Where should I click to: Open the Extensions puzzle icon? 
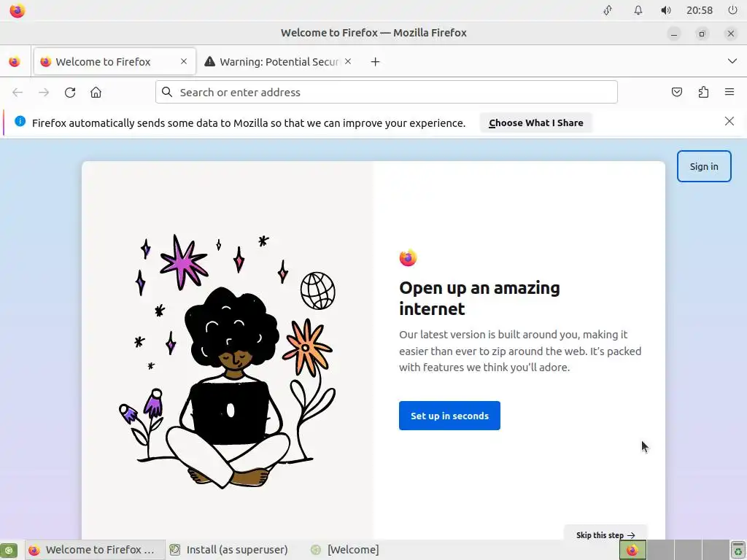[703, 92]
